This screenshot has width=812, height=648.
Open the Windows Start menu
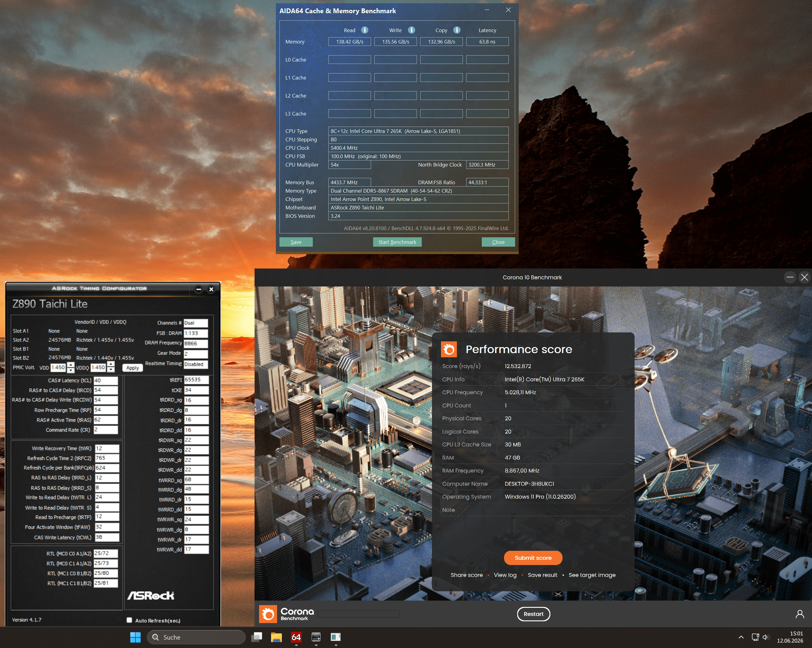[x=135, y=637]
